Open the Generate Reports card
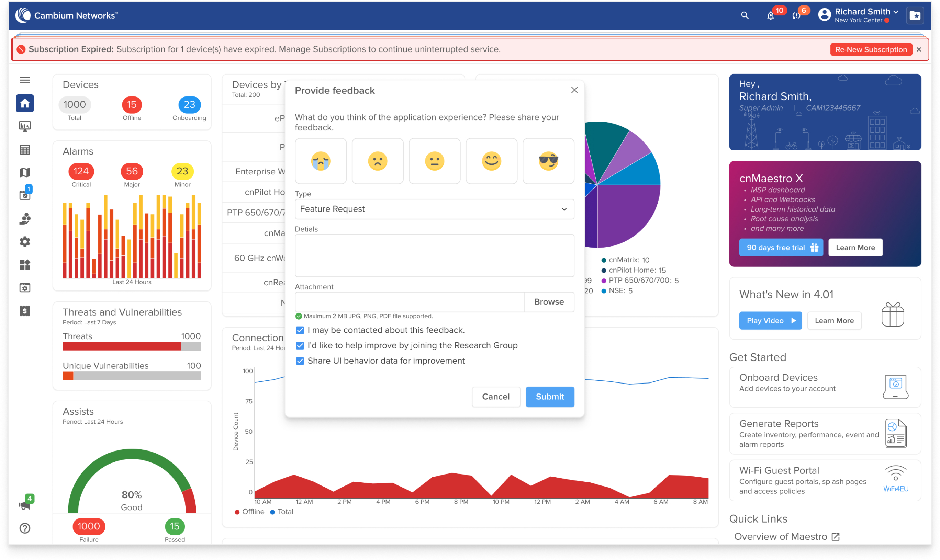Viewport: 940px width, 560px height. 825,434
